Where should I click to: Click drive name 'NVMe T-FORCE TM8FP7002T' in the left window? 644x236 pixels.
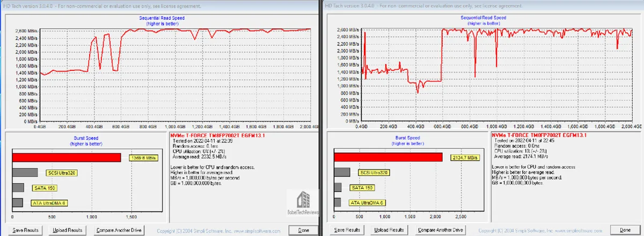pyautogui.click(x=206, y=136)
